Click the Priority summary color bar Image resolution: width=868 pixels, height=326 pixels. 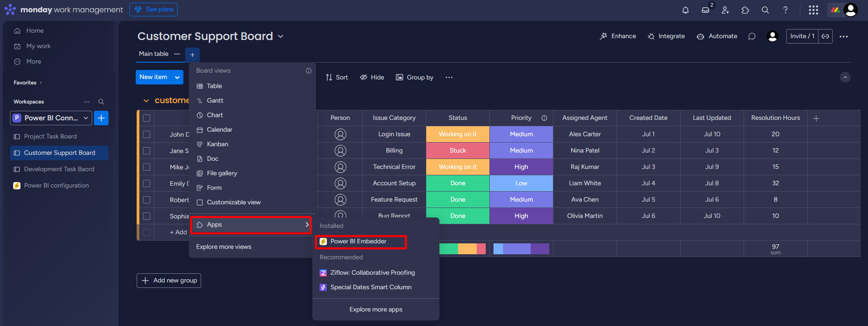pyautogui.click(x=521, y=249)
